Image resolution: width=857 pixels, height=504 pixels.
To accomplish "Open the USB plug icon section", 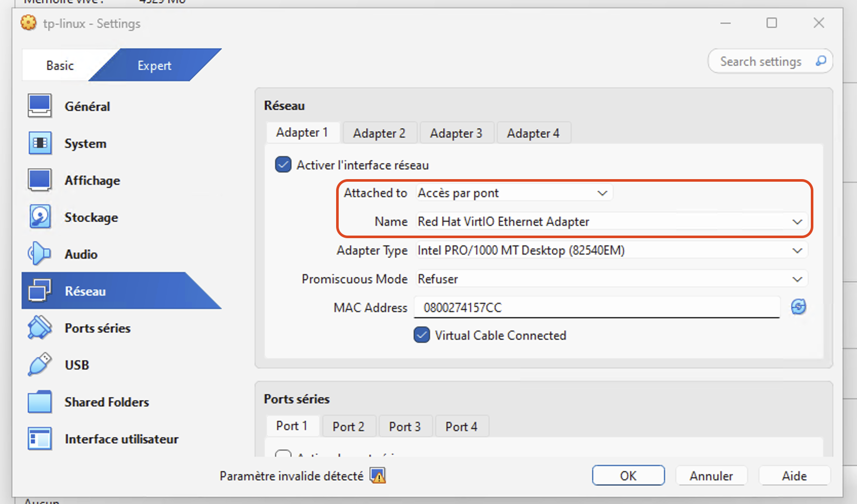I will [40, 365].
